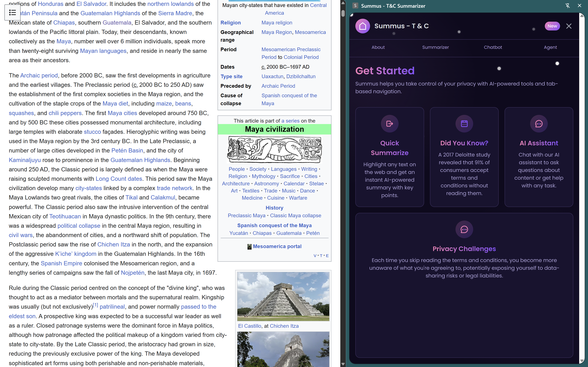Viewport: 588px width, 367px height.
Task: Switch to the Summarizer tab
Action: (x=435, y=47)
